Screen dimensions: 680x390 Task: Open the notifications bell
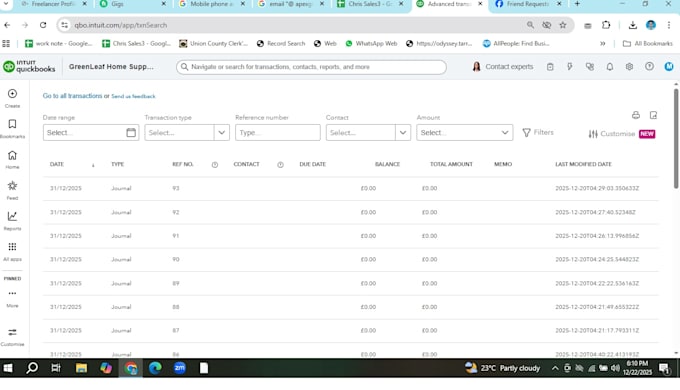[610, 67]
